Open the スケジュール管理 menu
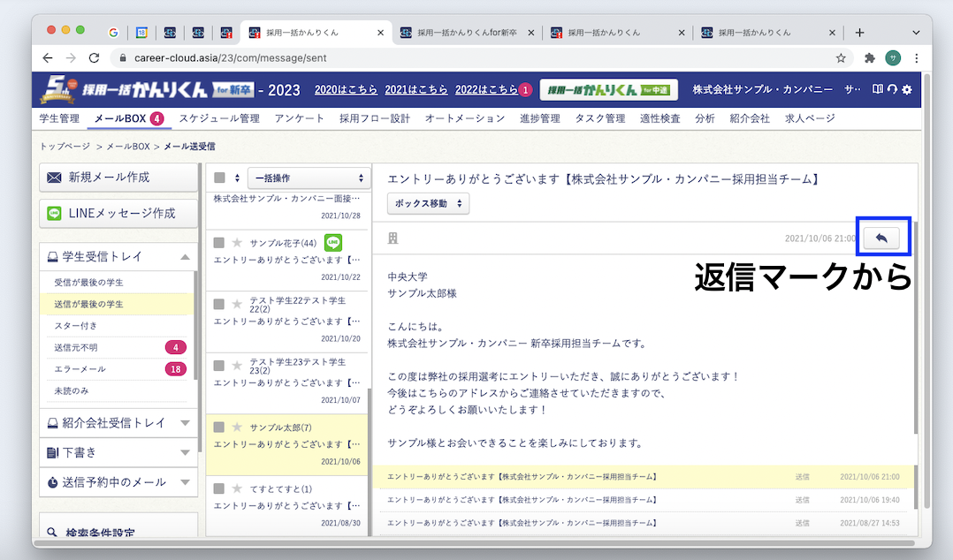This screenshot has height=560, width=953. pyautogui.click(x=219, y=118)
